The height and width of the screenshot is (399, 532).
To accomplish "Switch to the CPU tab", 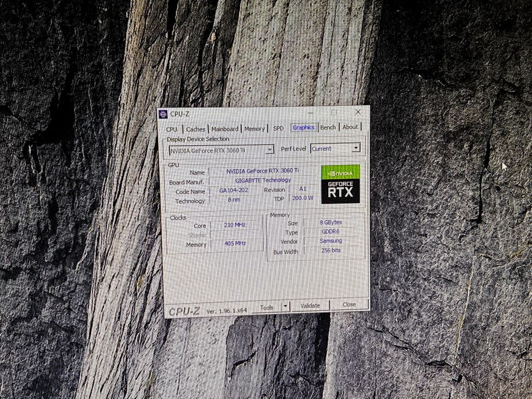I will 172,129.
